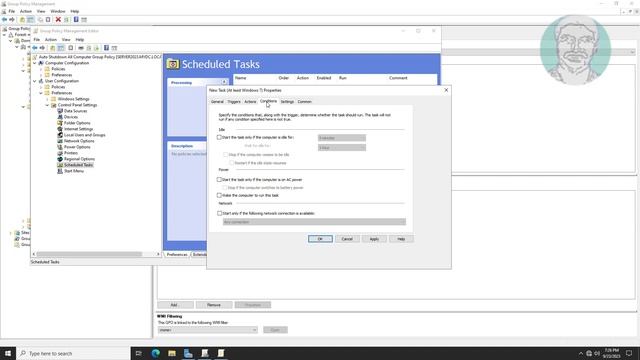The width and height of the screenshot is (640, 360).
Task: Select Folder Options icon in the tree
Action: tap(60, 123)
